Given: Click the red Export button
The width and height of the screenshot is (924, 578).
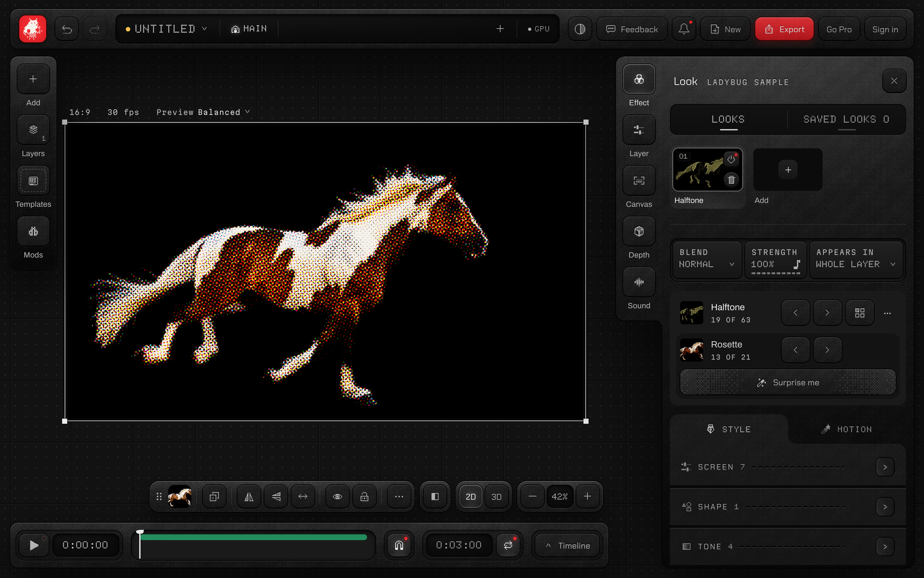Looking at the screenshot, I should point(784,29).
